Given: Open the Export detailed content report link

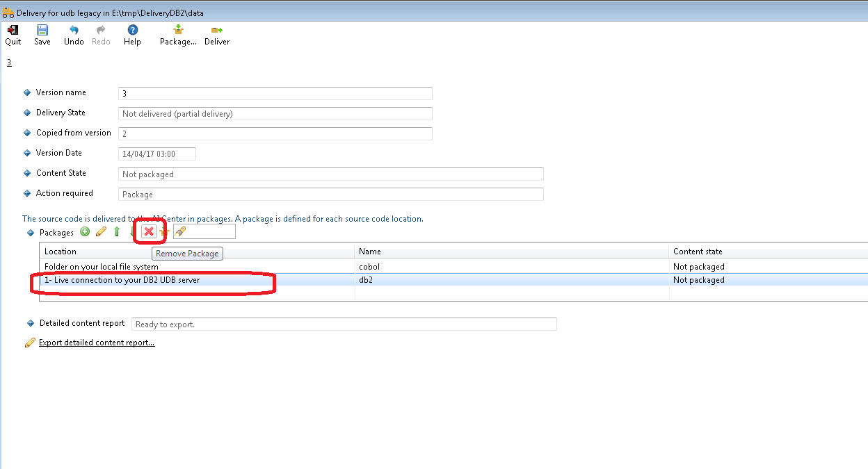Looking at the screenshot, I should point(97,343).
